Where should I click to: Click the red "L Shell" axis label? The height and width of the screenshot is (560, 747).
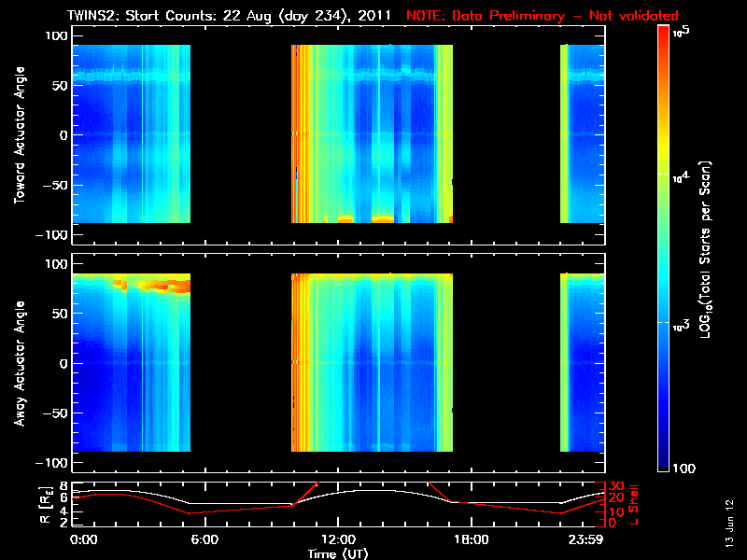tap(633, 505)
